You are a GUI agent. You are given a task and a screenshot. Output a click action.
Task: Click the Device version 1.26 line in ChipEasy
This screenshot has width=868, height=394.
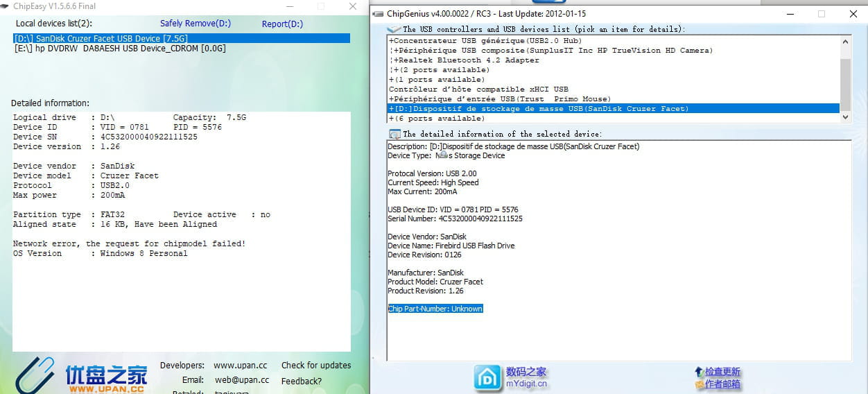pos(67,146)
